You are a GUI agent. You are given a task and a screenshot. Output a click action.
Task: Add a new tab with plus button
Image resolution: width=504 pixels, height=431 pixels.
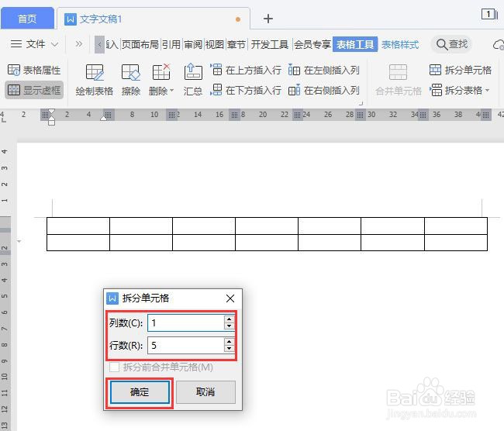pos(268,19)
